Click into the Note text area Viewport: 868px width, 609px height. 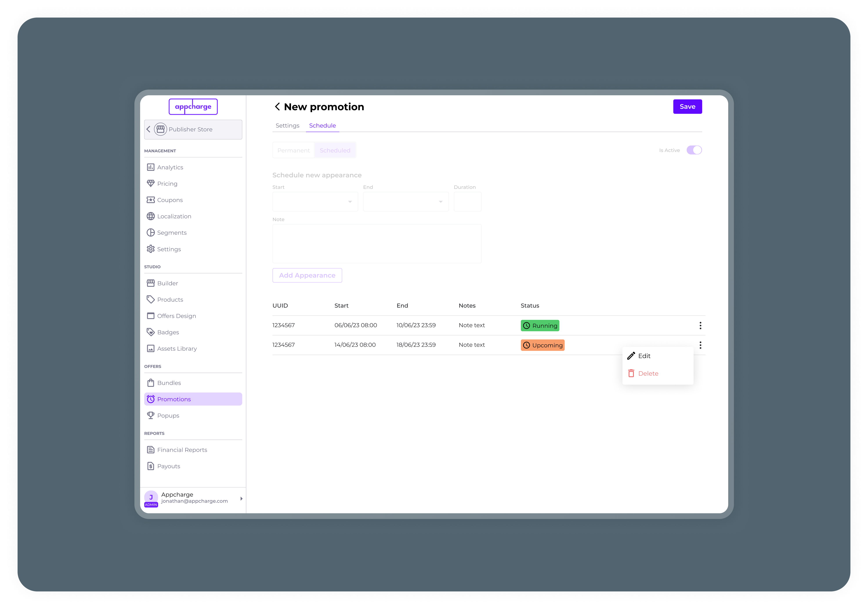point(376,244)
